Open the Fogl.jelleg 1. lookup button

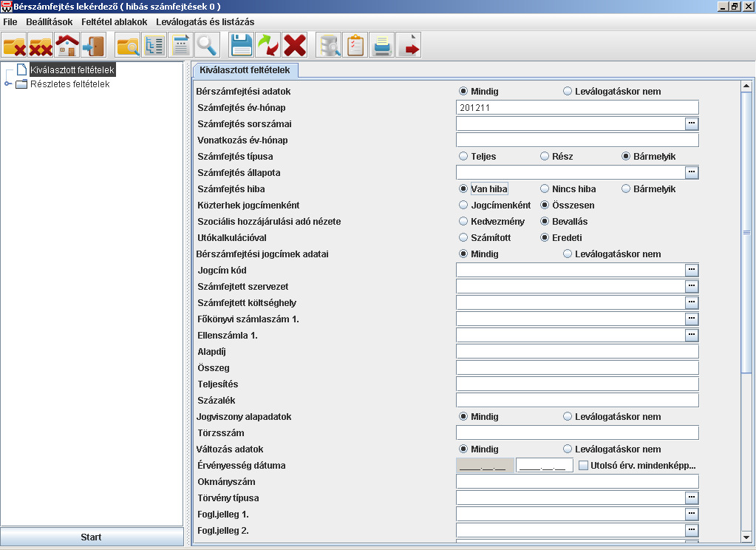[x=692, y=515]
